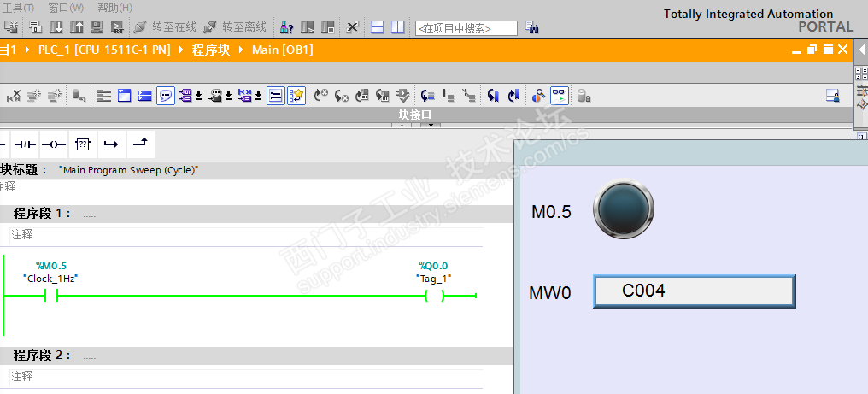Open the 工具(T) menu
Image resolution: width=868 pixels, height=394 pixels.
tap(18, 9)
